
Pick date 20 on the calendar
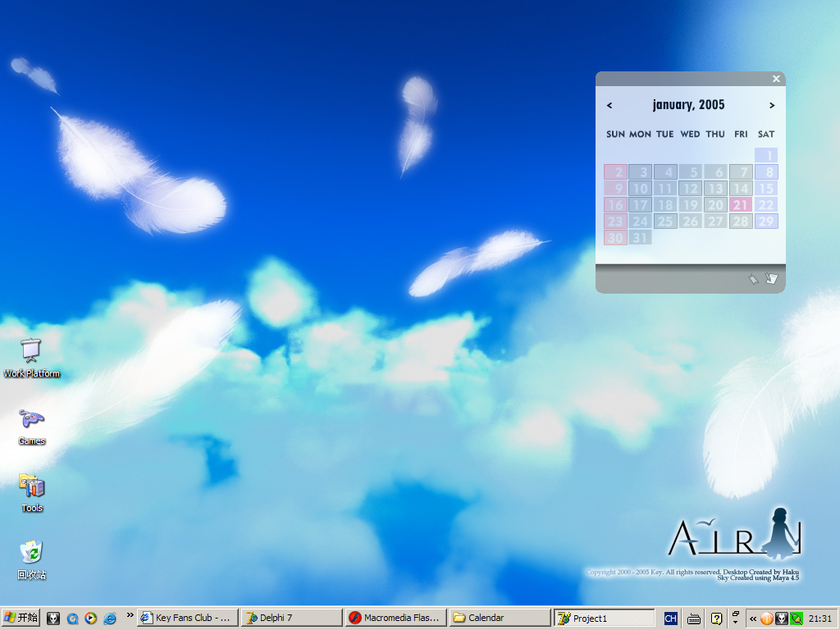pyautogui.click(x=715, y=204)
